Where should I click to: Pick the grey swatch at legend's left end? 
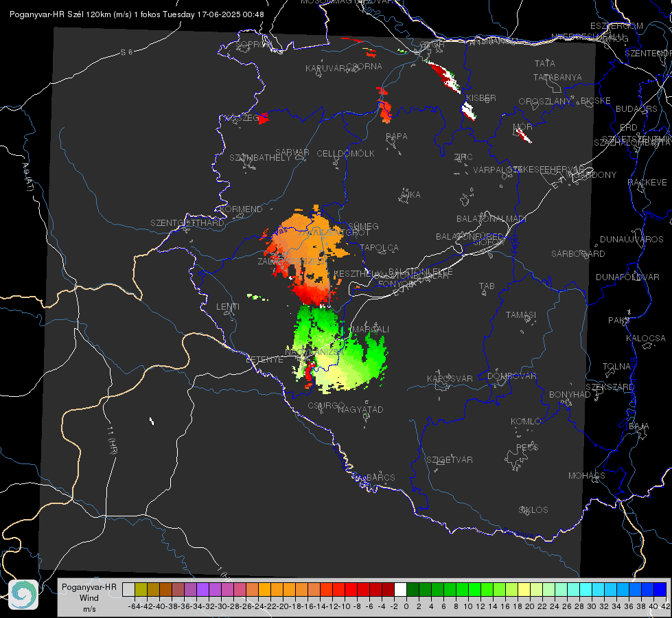click(x=128, y=589)
